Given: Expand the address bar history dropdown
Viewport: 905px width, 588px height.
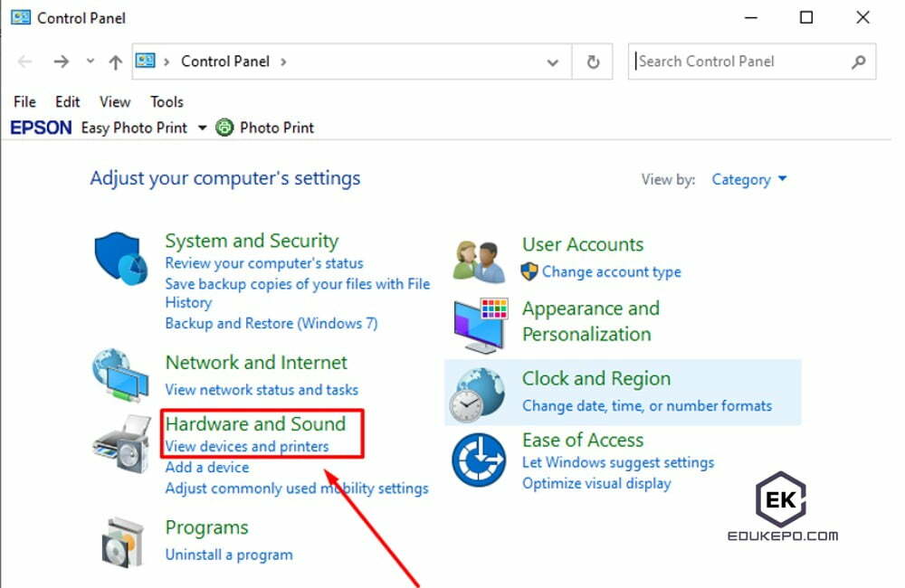Looking at the screenshot, I should (553, 62).
